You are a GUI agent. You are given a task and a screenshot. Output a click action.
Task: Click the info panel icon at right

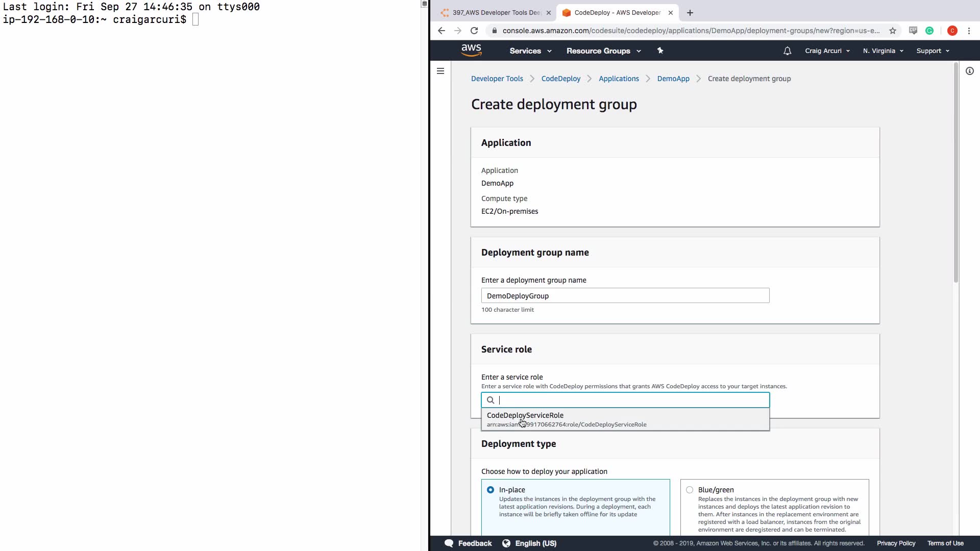coord(969,71)
